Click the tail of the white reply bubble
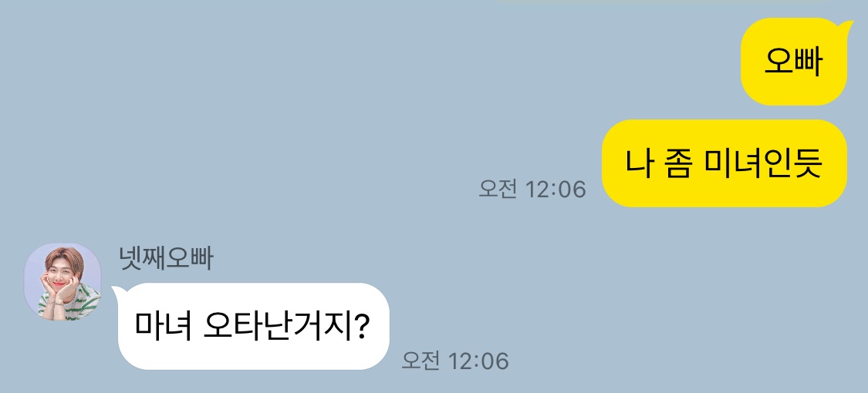 pyautogui.click(x=118, y=291)
